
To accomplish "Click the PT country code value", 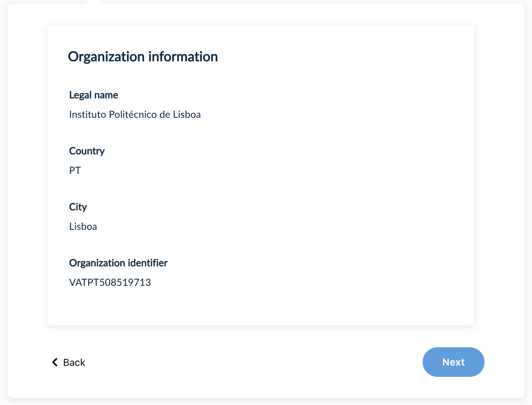I will [75, 170].
